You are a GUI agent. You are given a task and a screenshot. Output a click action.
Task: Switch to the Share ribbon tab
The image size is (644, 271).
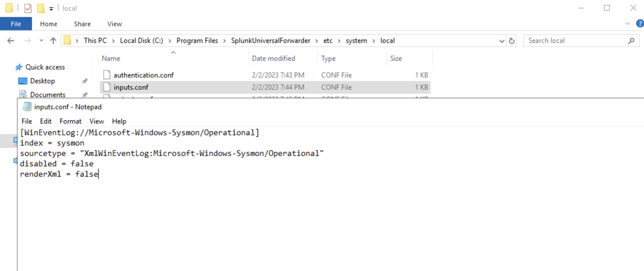coord(82,24)
